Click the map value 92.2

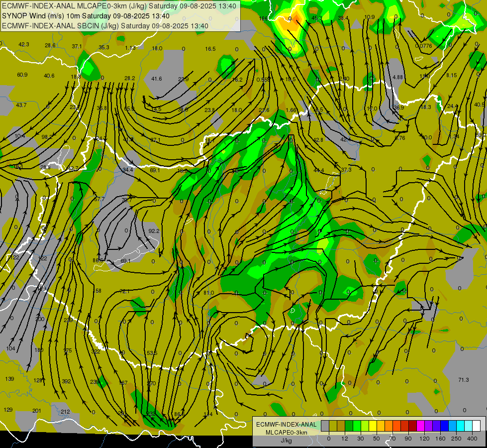coord(154,231)
